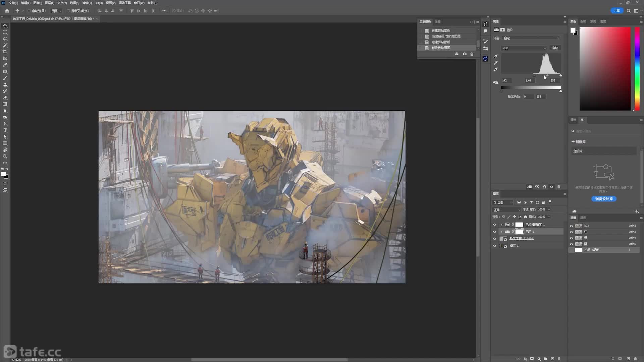Toggle visibility of 蓝 channel
Image resolution: width=644 pixels, height=362 pixels.
[x=572, y=244]
